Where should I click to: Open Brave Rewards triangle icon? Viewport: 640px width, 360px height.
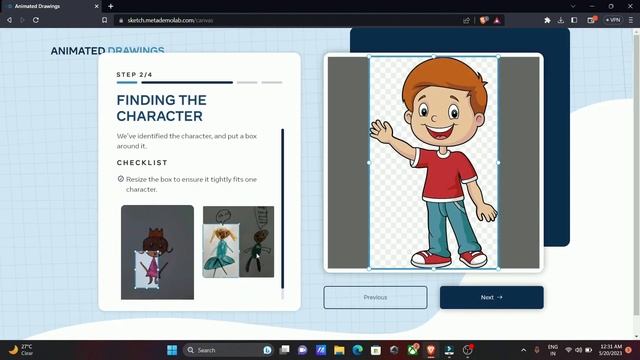(497, 20)
